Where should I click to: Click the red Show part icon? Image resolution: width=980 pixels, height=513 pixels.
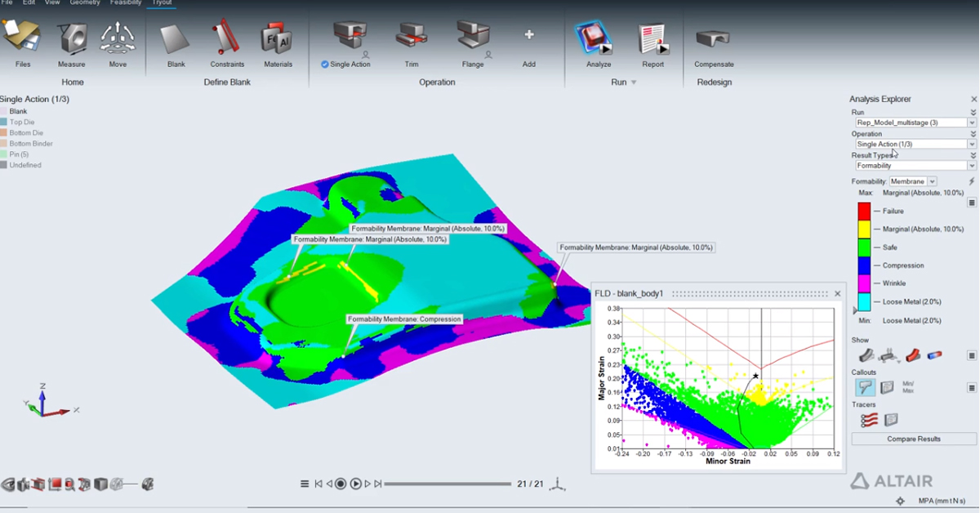pyautogui.click(x=913, y=355)
